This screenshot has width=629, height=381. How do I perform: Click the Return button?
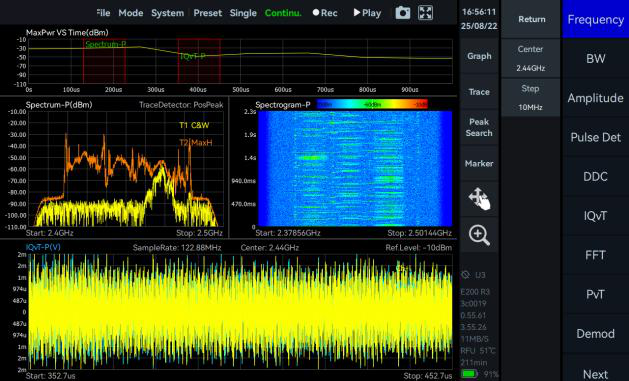click(532, 19)
